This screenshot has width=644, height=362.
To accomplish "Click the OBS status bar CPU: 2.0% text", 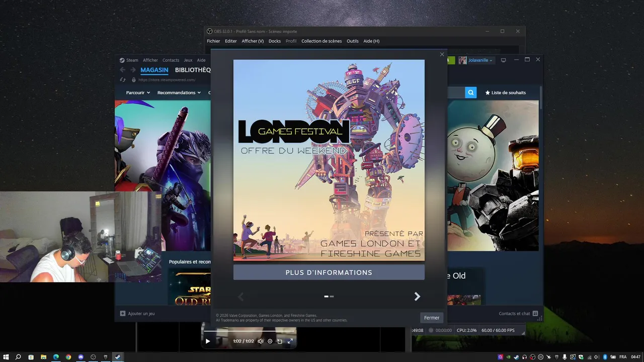I will coord(466,330).
